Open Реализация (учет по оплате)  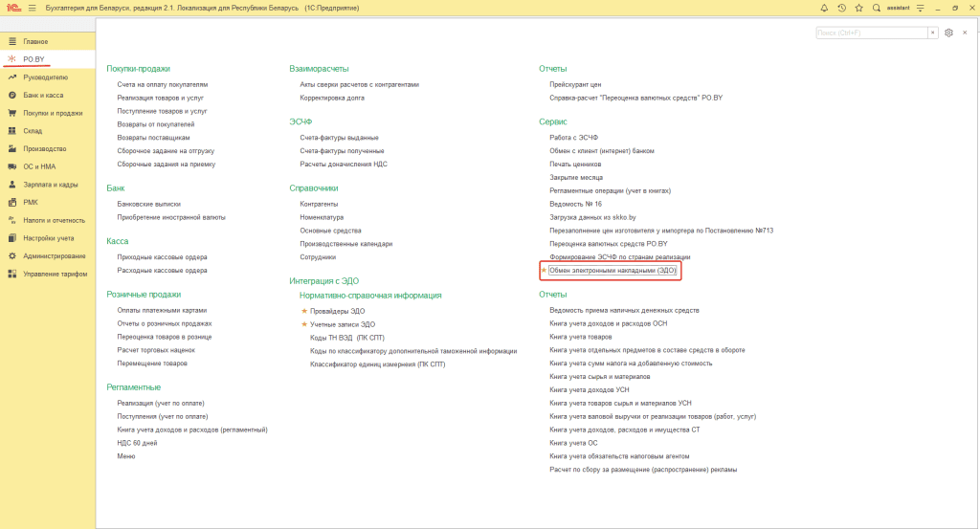(161, 404)
